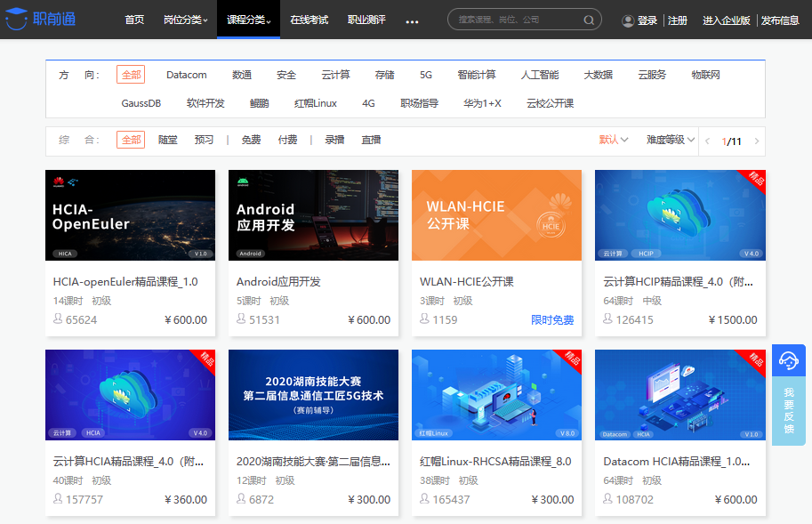Filter direction by 人工智能
812x524 pixels.
coord(540,75)
